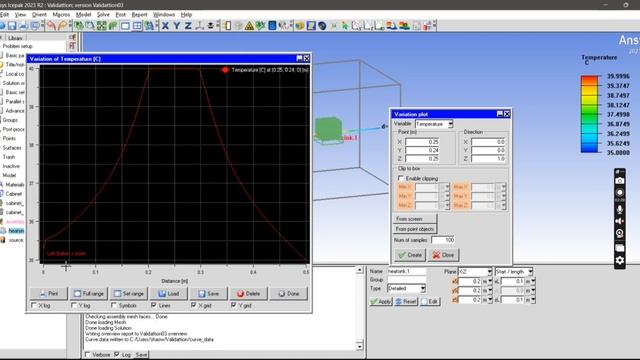Click the yellow warning triangle toolbar icon
Image resolution: width=640 pixels, height=360 pixels.
tap(249, 26)
